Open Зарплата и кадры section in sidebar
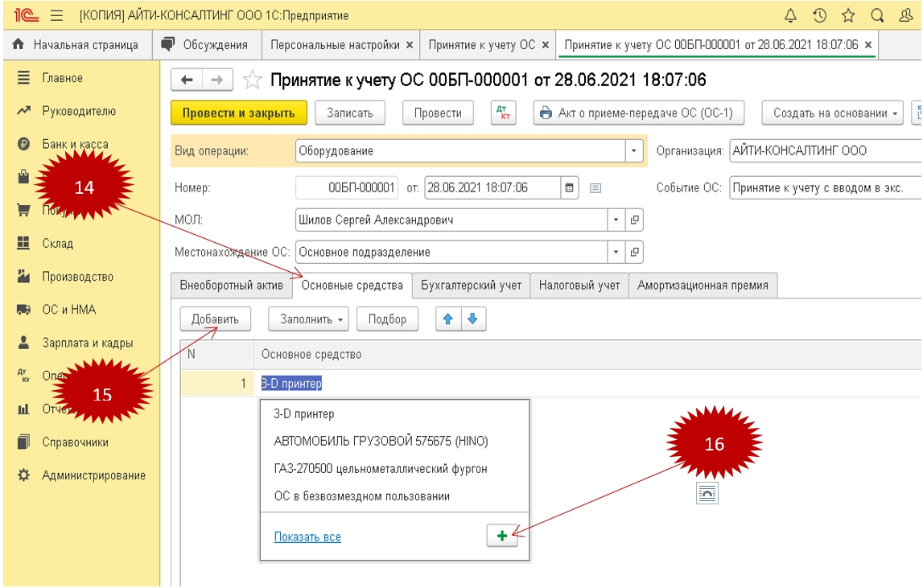 click(x=87, y=343)
